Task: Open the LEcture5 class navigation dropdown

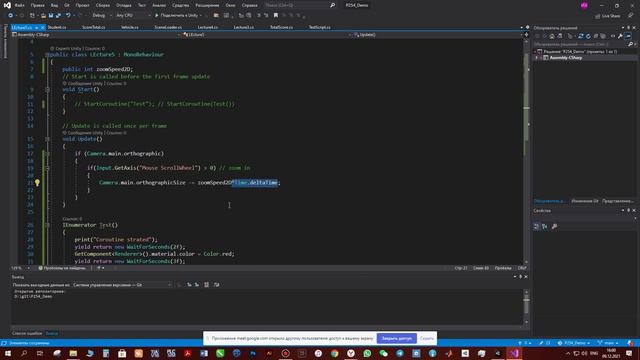Action: 267,35
